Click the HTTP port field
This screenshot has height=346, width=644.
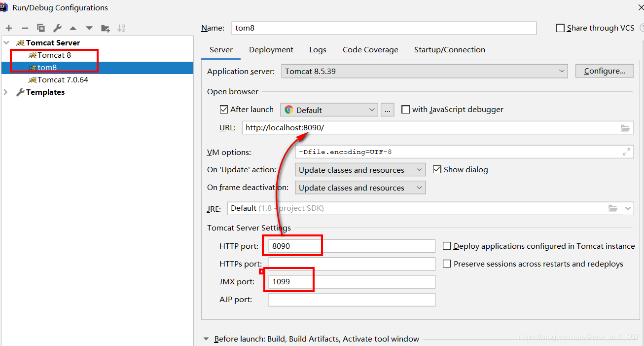pyautogui.click(x=352, y=246)
